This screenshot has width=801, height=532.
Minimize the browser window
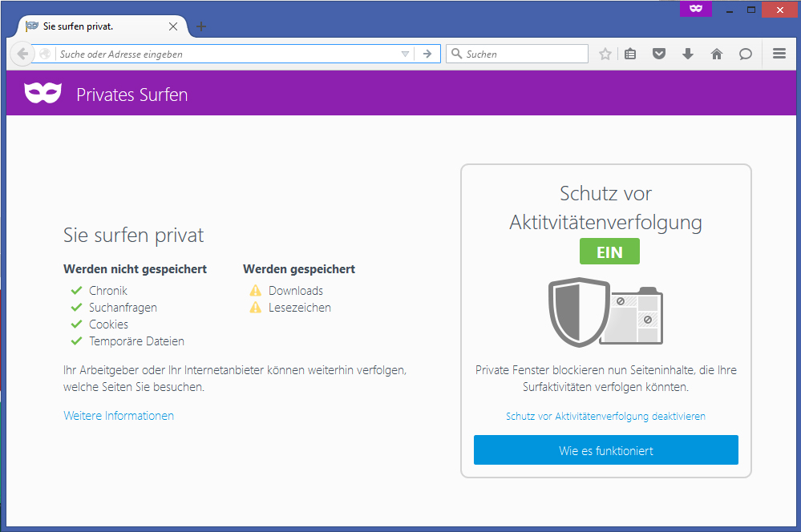coord(730,10)
